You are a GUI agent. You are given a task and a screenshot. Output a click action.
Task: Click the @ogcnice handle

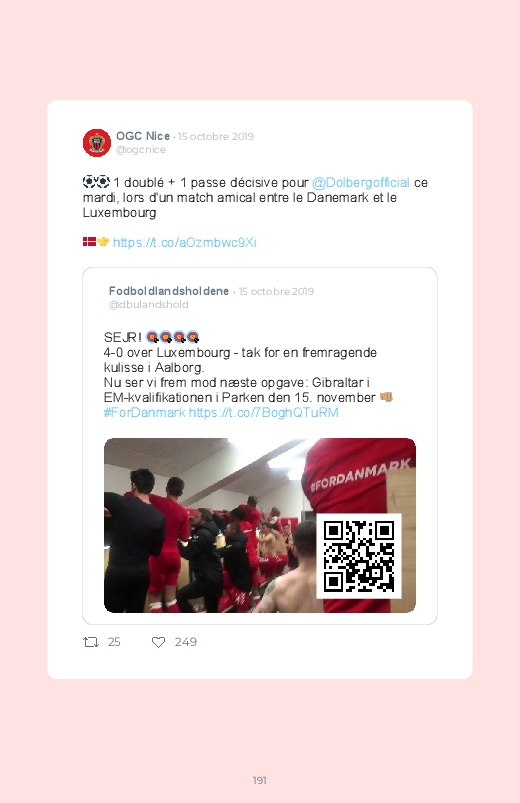141,150
